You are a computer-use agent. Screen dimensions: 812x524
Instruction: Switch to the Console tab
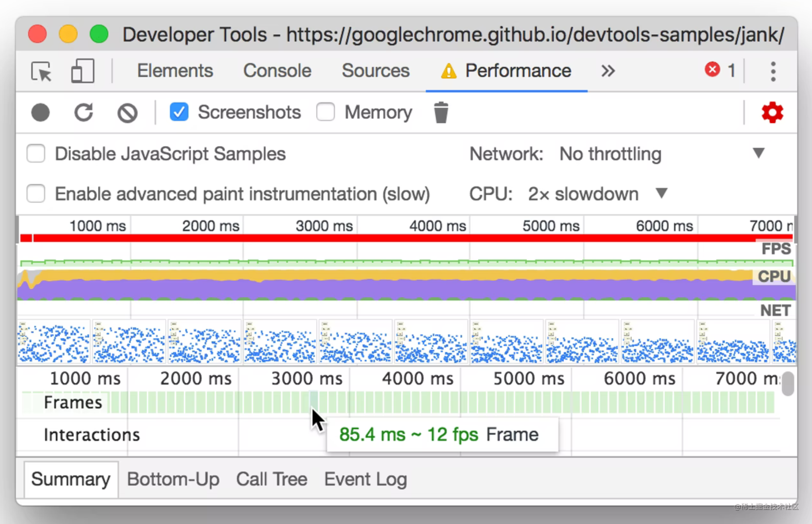[x=277, y=71]
